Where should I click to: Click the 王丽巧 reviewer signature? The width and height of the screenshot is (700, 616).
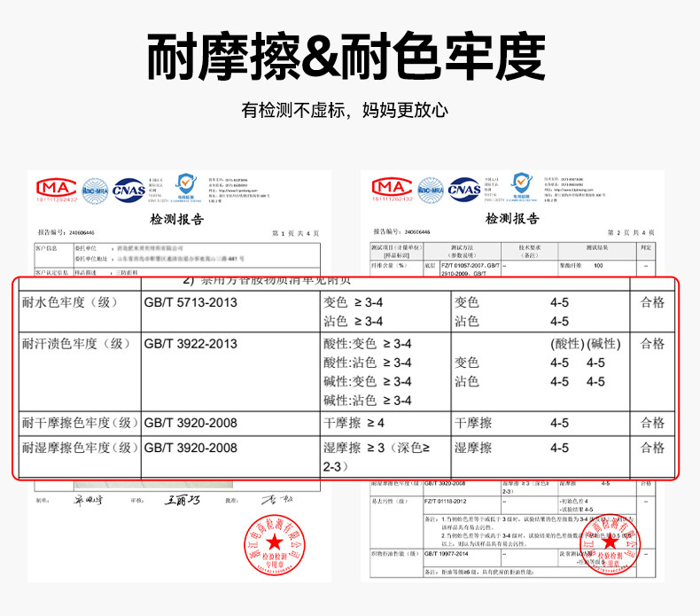(183, 500)
